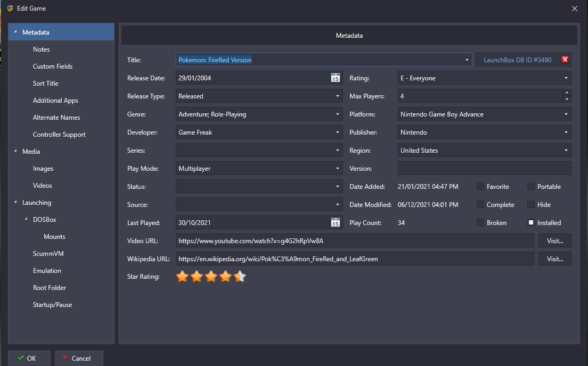
Task: Enable the Portable checkbox
Action: pyautogui.click(x=530, y=187)
